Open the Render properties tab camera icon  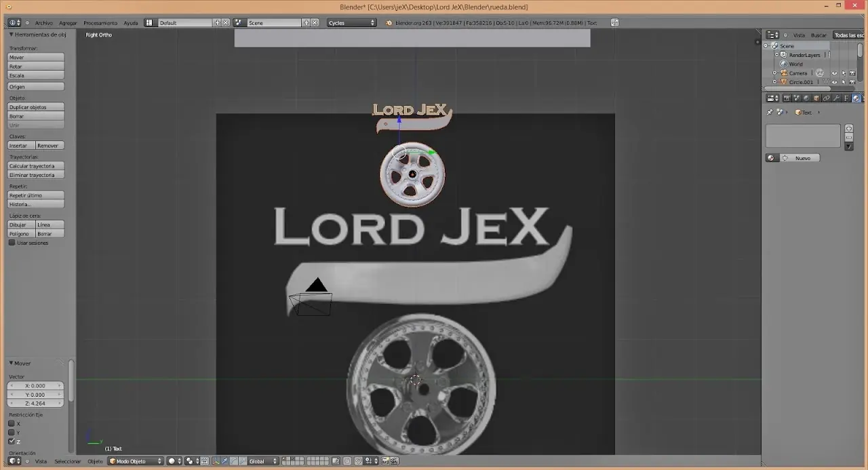click(787, 98)
